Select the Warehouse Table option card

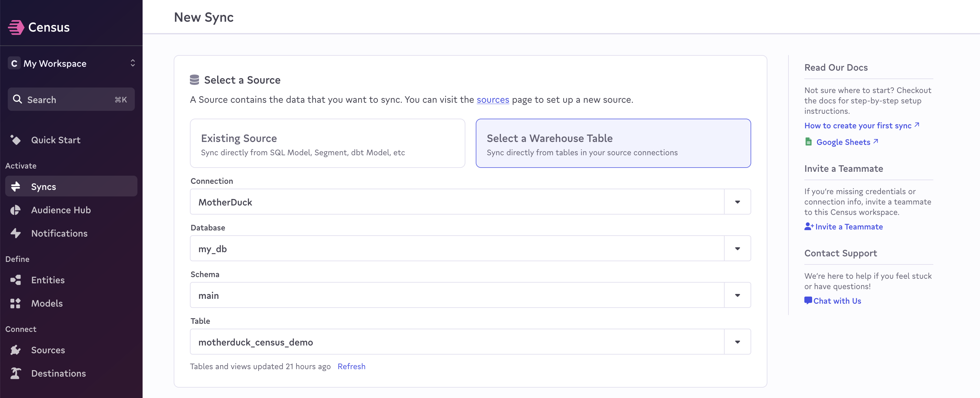[613, 144]
